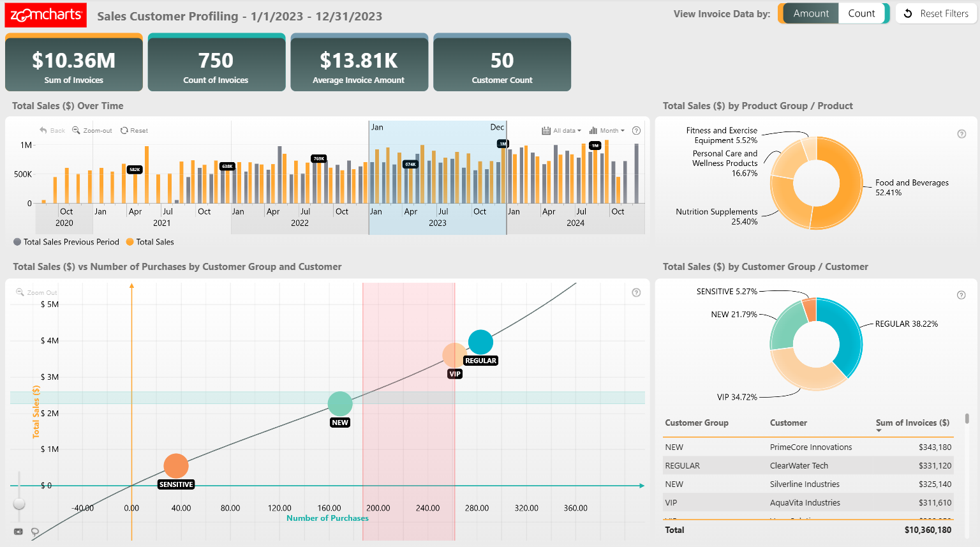Open help icon on the scatter chart

pos(636,292)
